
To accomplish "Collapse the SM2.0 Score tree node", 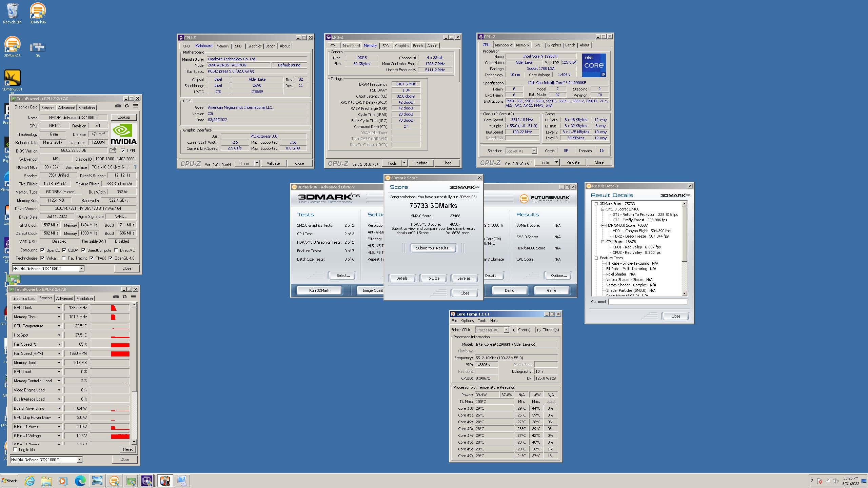I will click(x=603, y=209).
